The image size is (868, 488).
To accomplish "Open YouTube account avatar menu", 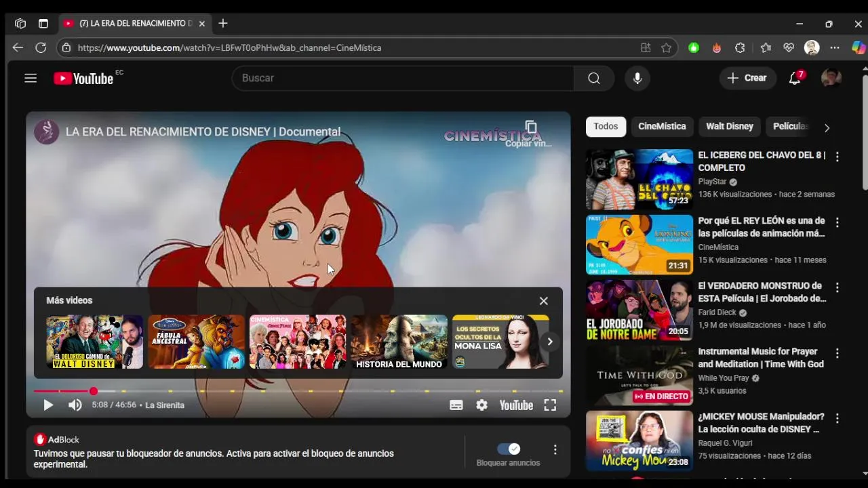I will click(x=831, y=78).
